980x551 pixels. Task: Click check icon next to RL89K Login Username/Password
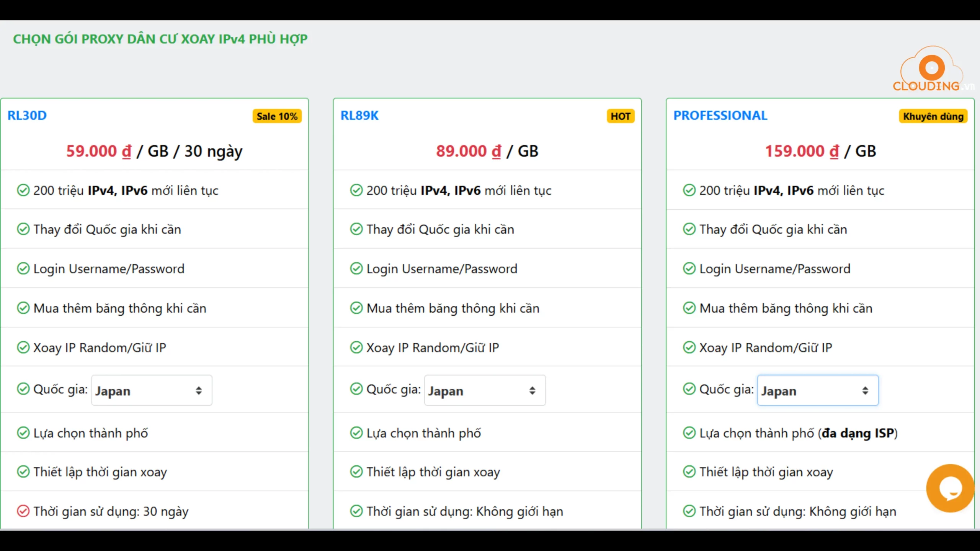coord(356,269)
